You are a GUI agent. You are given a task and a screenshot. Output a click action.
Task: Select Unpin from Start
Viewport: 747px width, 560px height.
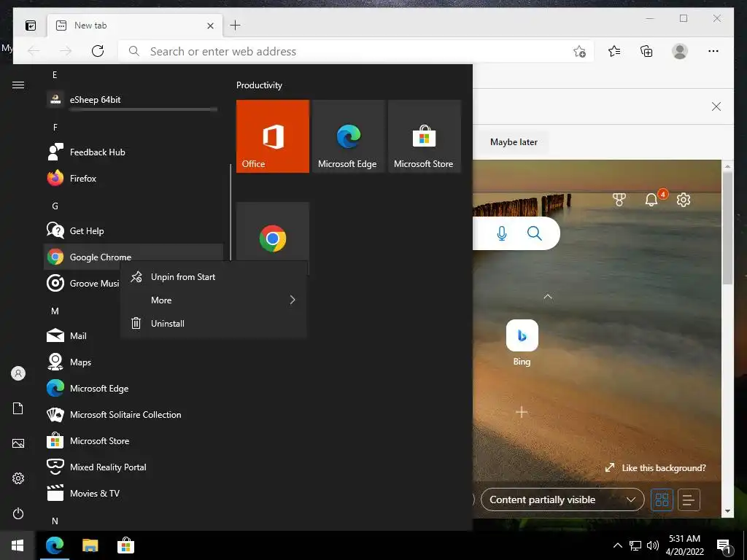coord(214,277)
